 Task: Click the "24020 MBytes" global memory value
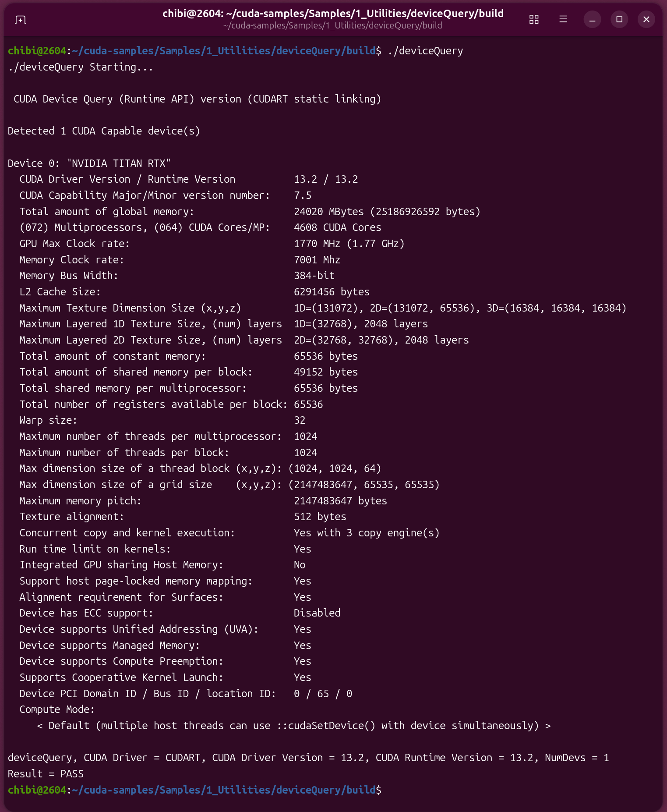click(328, 212)
